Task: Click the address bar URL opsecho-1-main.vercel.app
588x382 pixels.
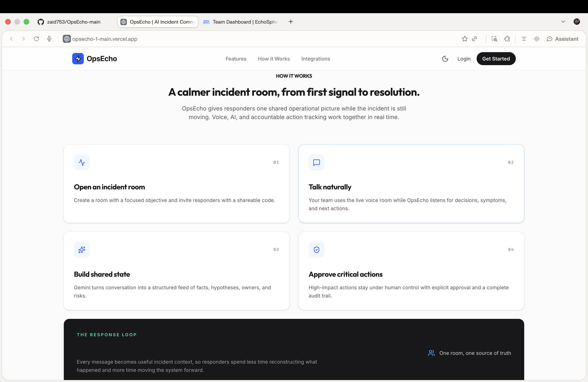Action: tap(105, 39)
